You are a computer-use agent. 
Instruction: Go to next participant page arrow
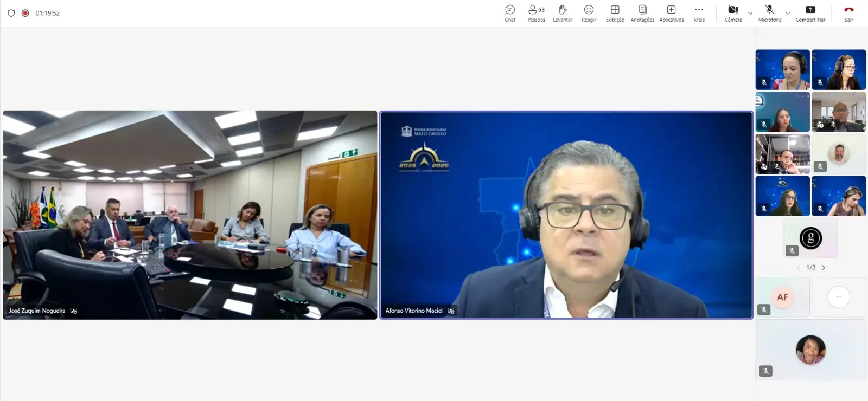824,268
